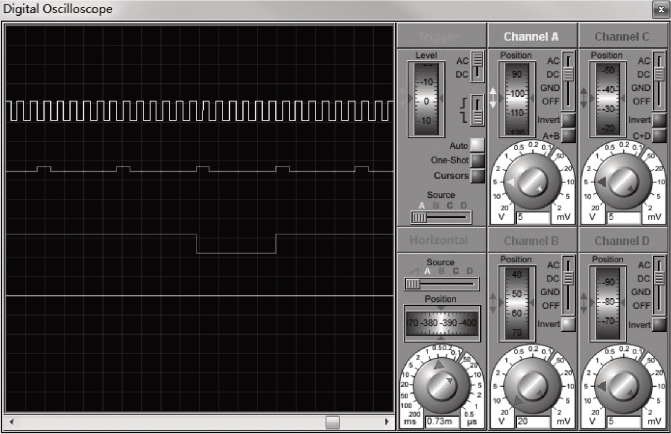Toggle Channel D Invert button
The height and width of the screenshot is (434, 671).
click(659, 324)
